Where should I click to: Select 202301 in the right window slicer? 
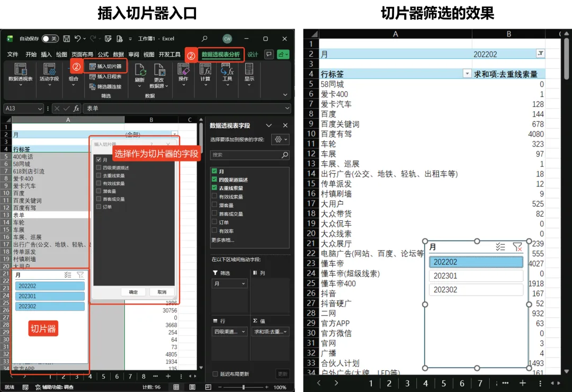click(x=476, y=276)
